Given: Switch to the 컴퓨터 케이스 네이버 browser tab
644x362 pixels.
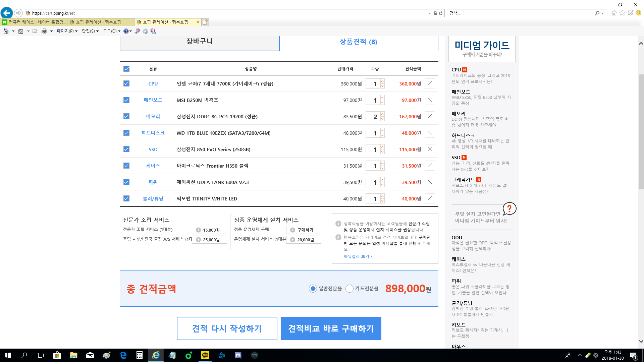Looking at the screenshot, I should 34,22.
